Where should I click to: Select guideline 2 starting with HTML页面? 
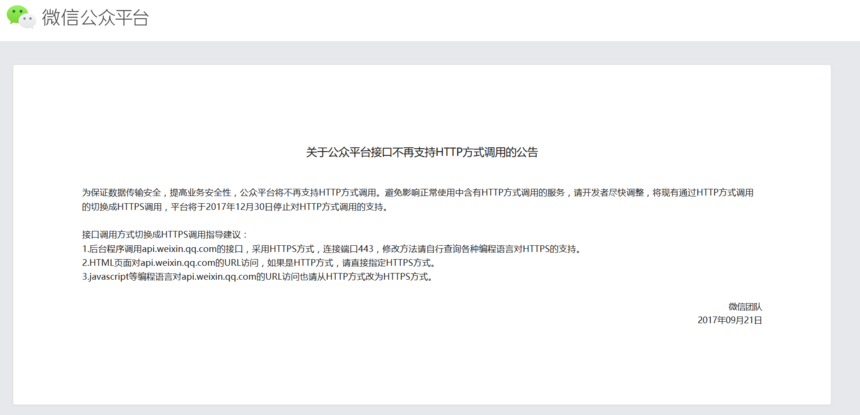[258, 263]
